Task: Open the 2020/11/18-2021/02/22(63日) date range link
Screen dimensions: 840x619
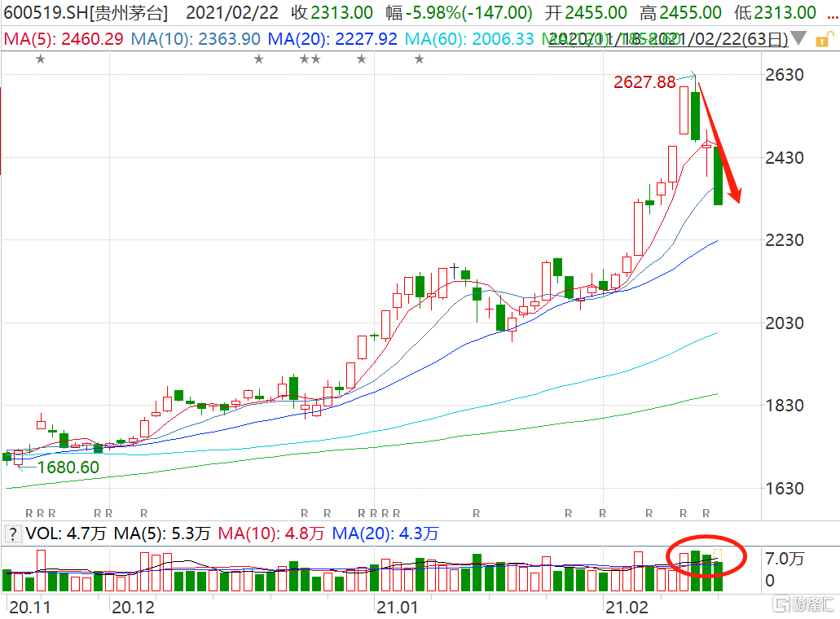Action: point(668,38)
